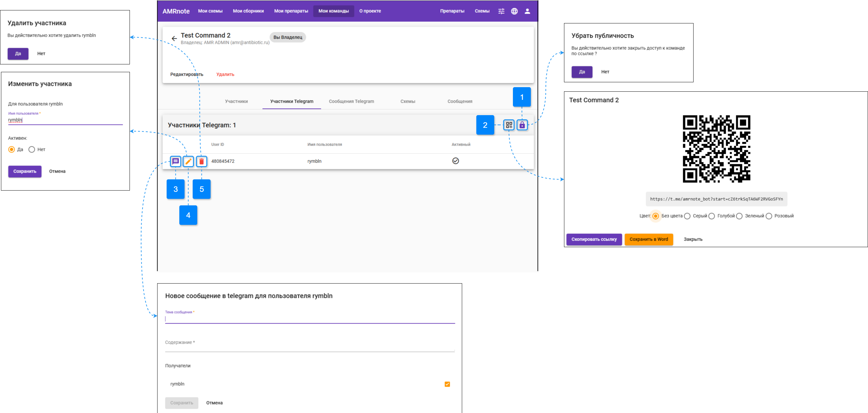The width and height of the screenshot is (868, 413).
Task: Click Сохранить in the new message dialog
Action: [181, 403]
